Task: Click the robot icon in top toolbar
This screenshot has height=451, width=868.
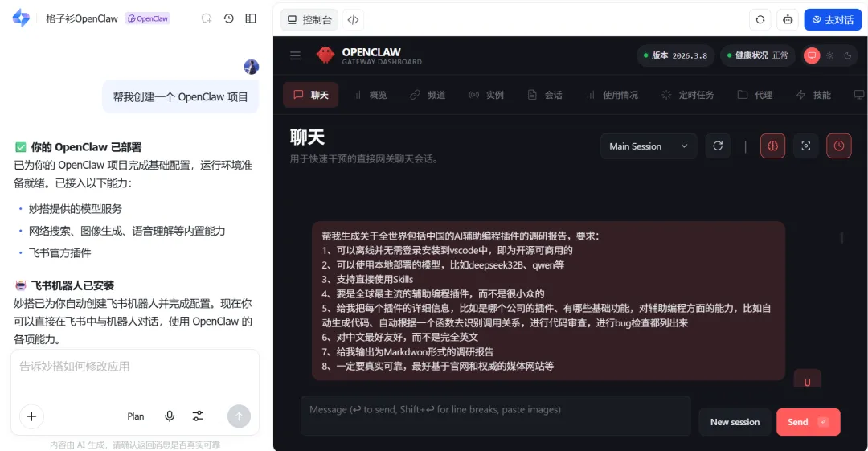Action: point(788,20)
